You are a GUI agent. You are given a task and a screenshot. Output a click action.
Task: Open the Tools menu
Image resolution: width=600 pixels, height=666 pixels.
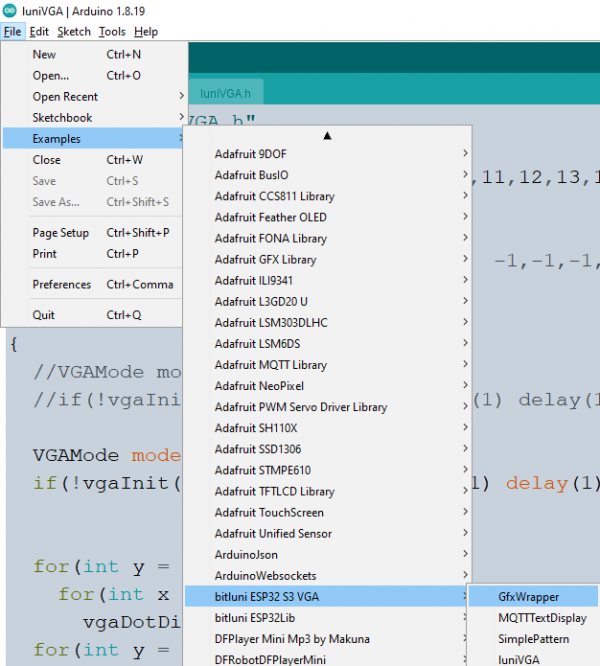(x=111, y=32)
